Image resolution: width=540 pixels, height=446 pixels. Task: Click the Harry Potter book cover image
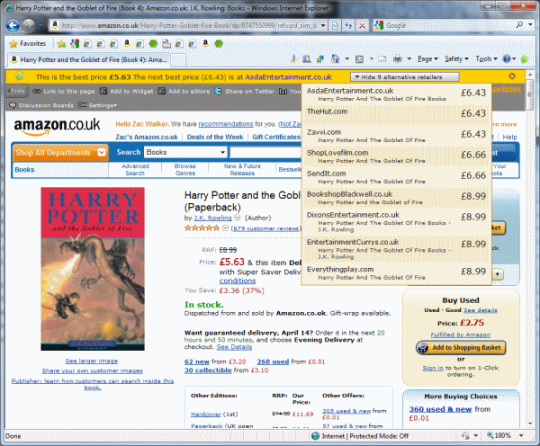[93, 269]
